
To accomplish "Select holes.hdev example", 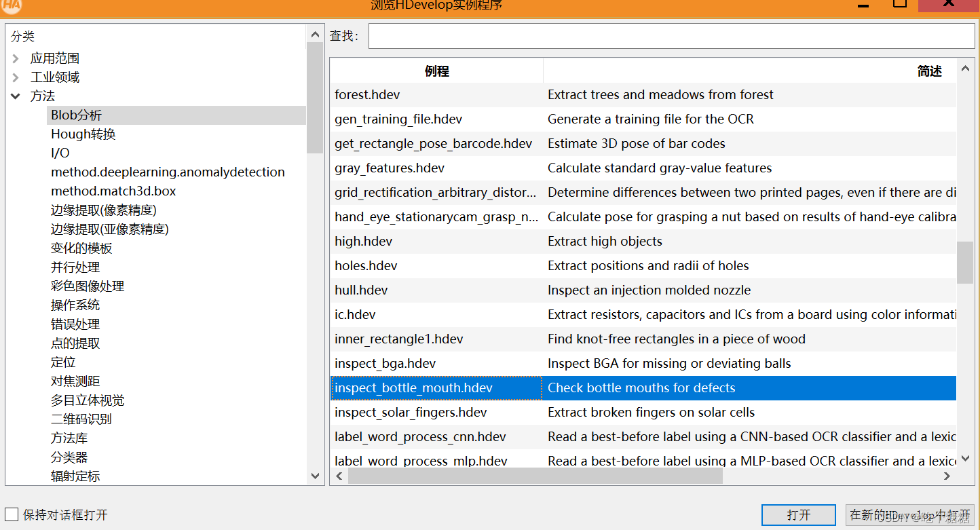I will tap(366, 266).
